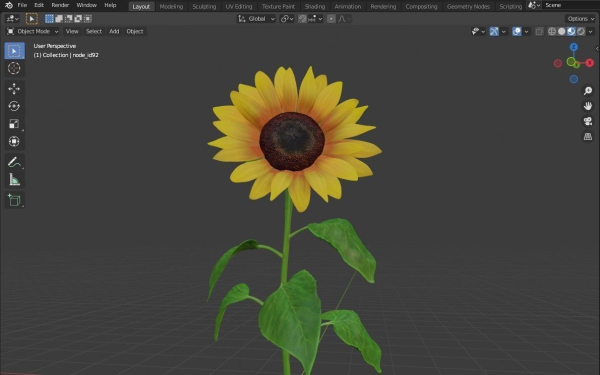The width and height of the screenshot is (600, 375).
Task: Toggle proportional editing button
Action: click(x=331, y=19)
